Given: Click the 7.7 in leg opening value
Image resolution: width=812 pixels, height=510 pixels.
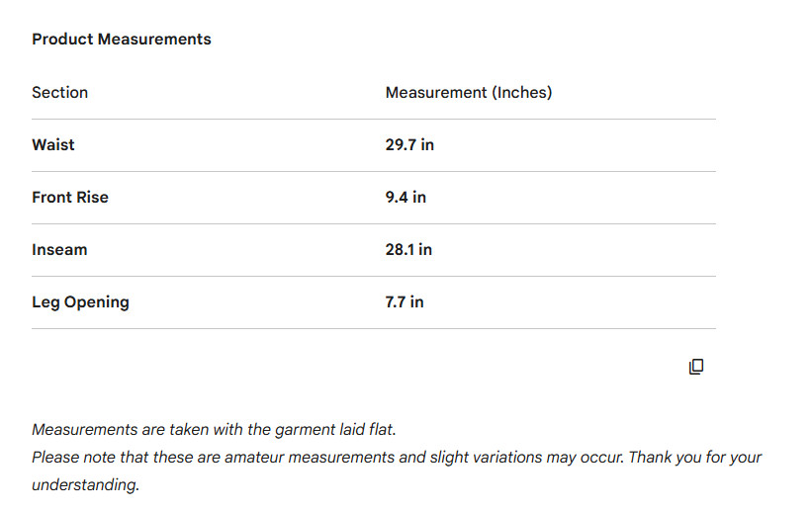Looking at the screenshot, I should point(404,301).
